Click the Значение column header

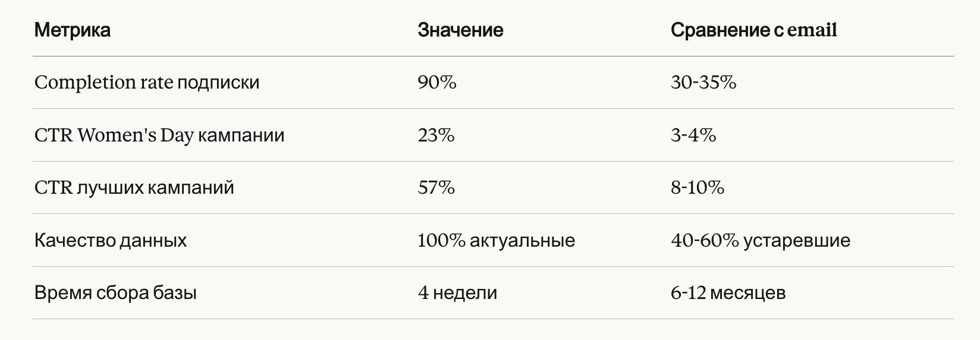click(460, 30)
